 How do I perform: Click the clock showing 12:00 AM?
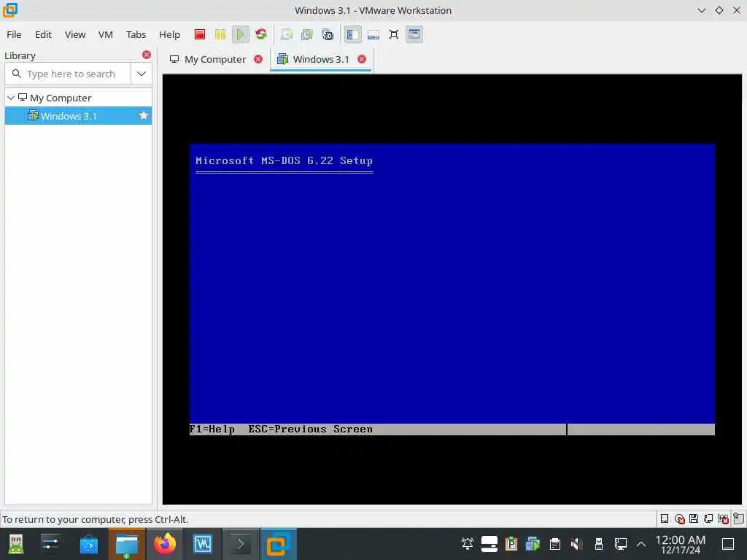coord(681,544)
